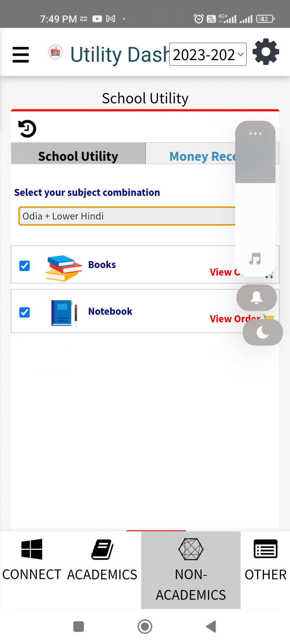This screenshot has width=290, height=644.
Task: Open the CONNECT bottom navigation item
Action: click(x=32, y=560)
